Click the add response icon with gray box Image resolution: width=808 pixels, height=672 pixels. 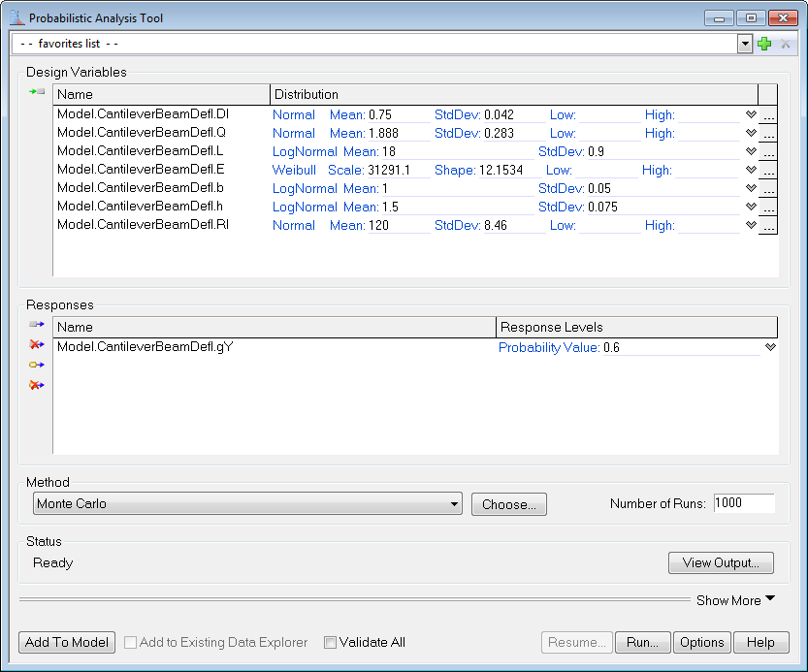pyautogui.click(x=37, y=325)
